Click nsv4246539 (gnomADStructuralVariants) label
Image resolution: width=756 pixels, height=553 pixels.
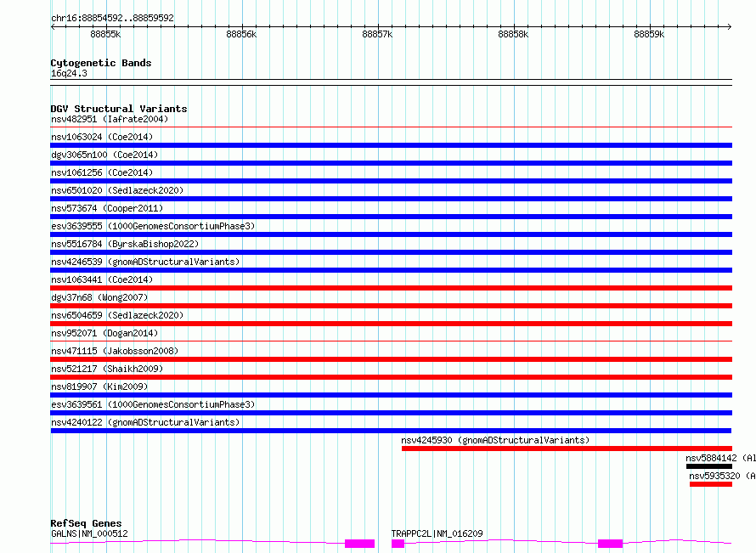coord(145,262)
